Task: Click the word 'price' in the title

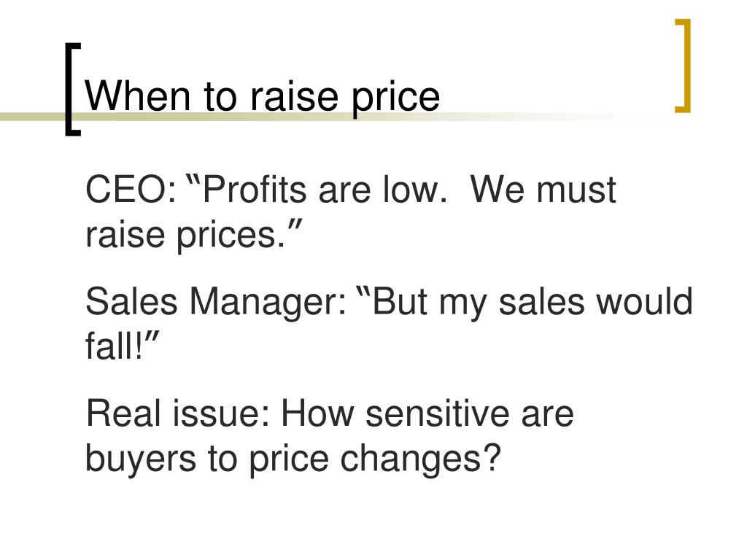Action: point(395,99)
